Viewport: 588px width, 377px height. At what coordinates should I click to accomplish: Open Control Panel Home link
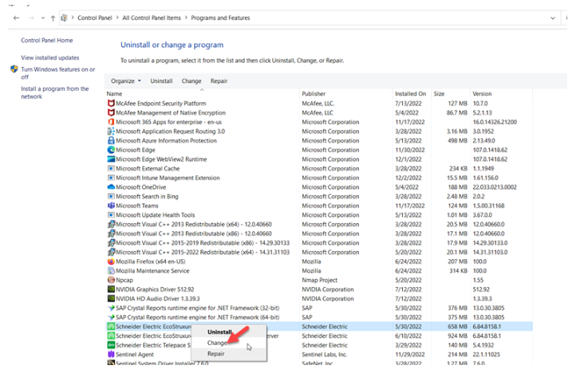[47, 40]
